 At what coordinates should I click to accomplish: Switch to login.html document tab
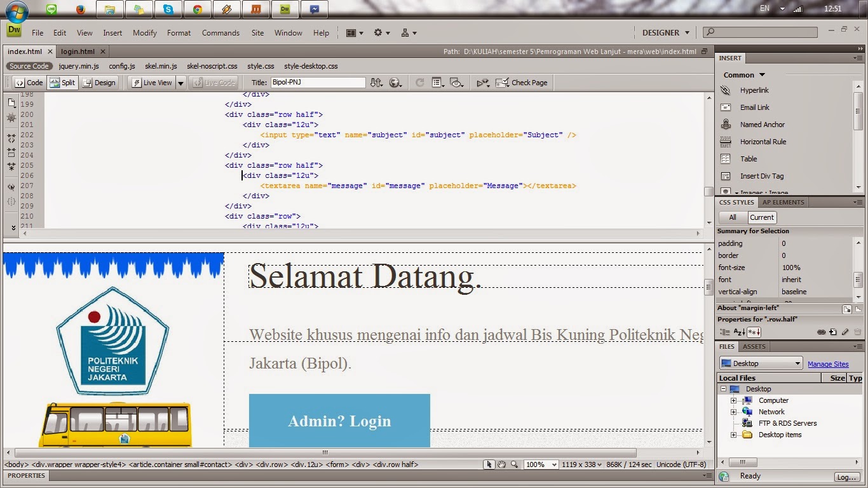pos(78,51)
